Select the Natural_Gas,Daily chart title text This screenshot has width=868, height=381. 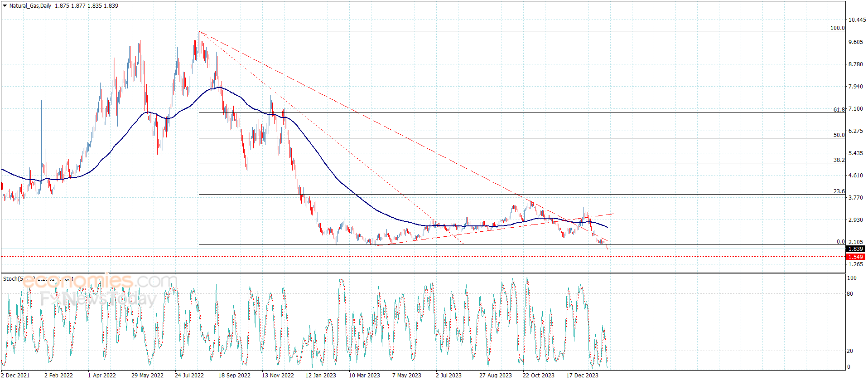(x=30, y=6)
